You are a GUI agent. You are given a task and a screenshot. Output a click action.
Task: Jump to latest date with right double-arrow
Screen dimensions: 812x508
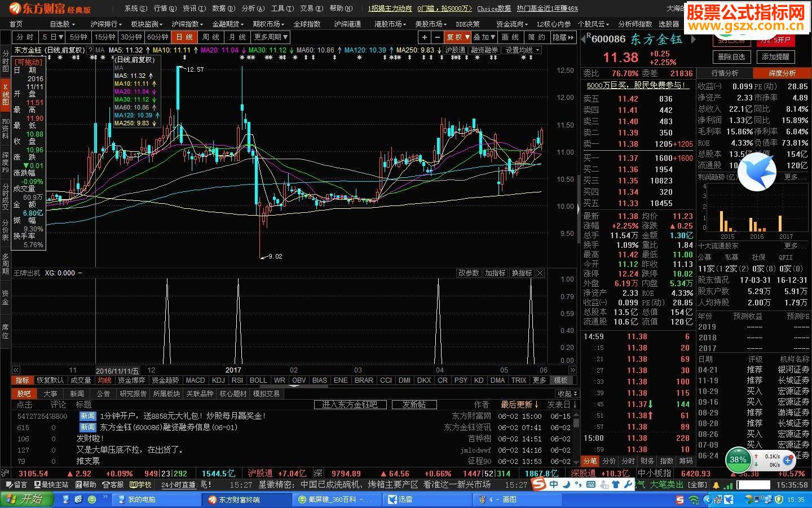[x=573, y=370]
